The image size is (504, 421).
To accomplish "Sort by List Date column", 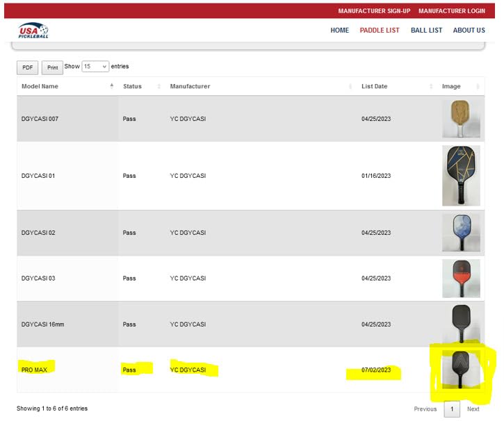I will pos(397,86).
